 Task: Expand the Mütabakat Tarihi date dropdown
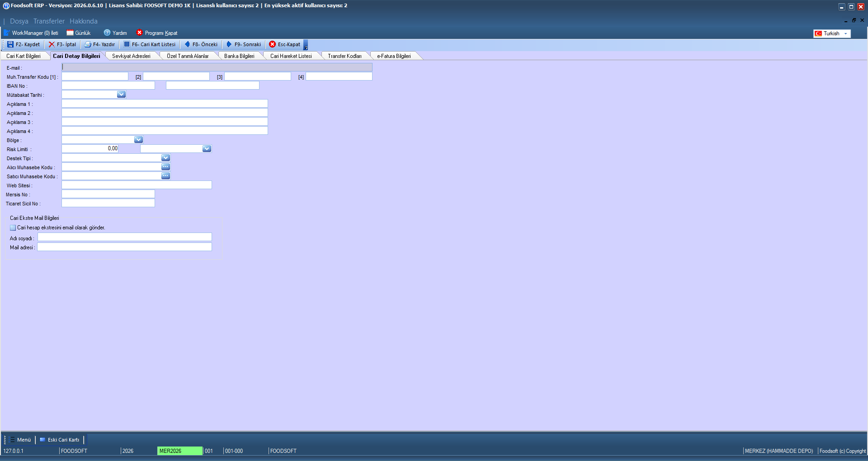pyautogui.click(x=121, y=95)
